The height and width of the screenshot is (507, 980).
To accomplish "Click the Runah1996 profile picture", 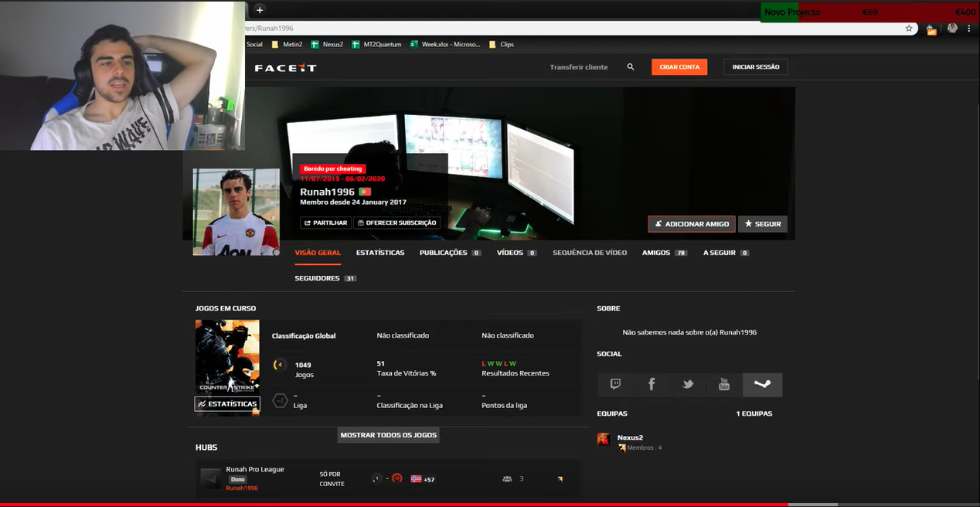I will 236,212.
